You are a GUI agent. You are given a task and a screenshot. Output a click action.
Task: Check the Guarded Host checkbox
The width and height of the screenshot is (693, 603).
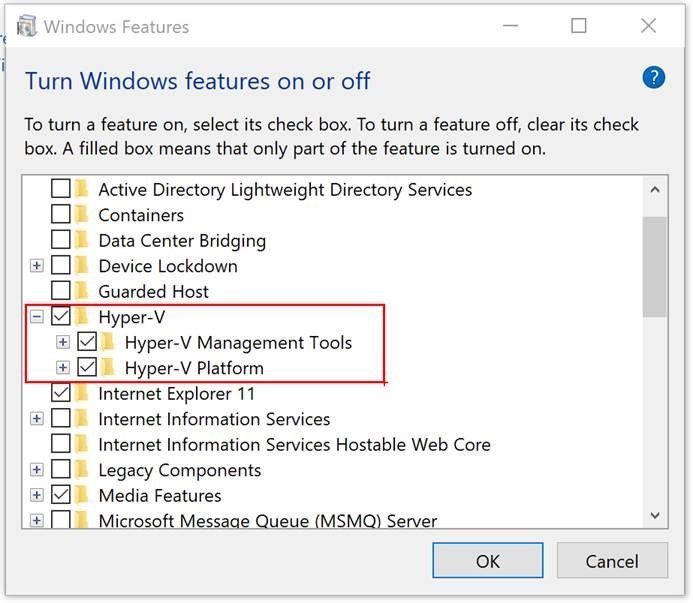point(61,292)
